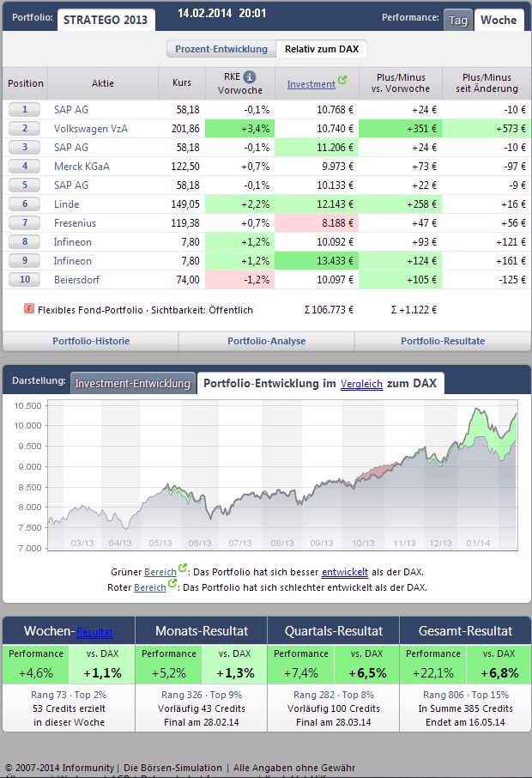This screenshot has width=532, height=778.
Task: Click the red F fund-portfolio icon
Action: (29, 309)
